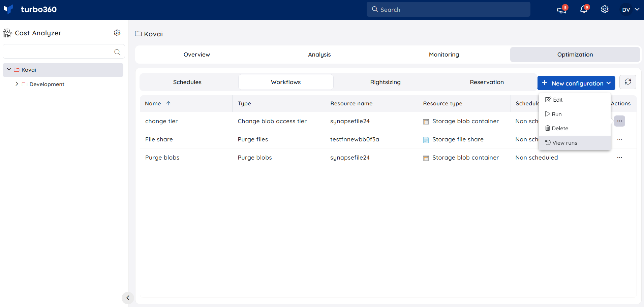Click the 'change tier' workflow name
The image size is (644, 307).
(161, 121)
